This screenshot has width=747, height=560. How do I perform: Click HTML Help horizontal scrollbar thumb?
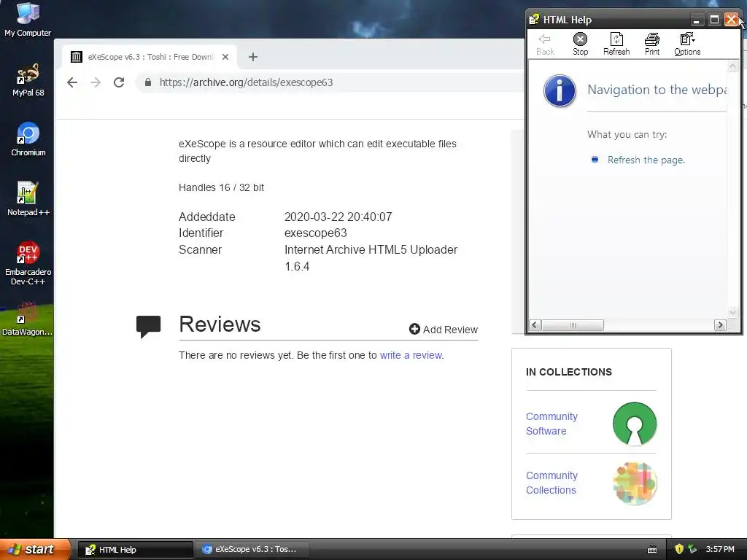tap(573, 325)
